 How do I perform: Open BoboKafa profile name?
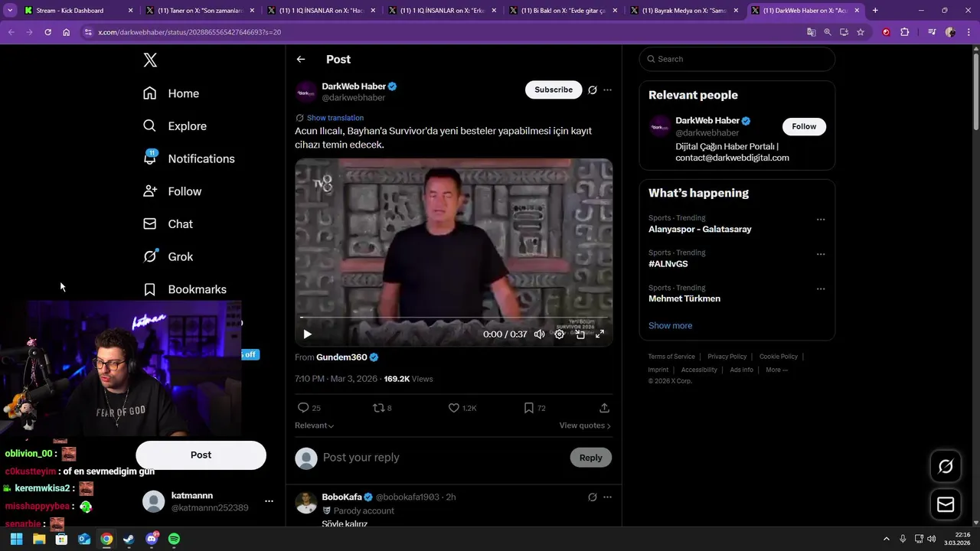point(341,497)
